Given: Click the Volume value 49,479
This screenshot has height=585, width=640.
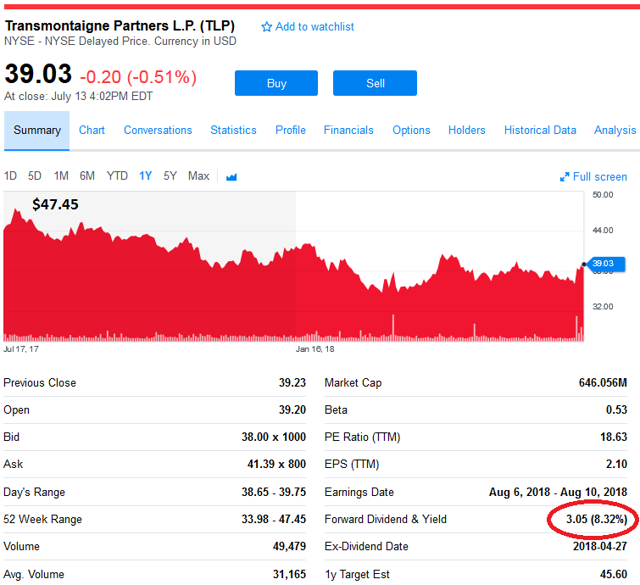Looking at the screenshot, I should pos(289,547).
